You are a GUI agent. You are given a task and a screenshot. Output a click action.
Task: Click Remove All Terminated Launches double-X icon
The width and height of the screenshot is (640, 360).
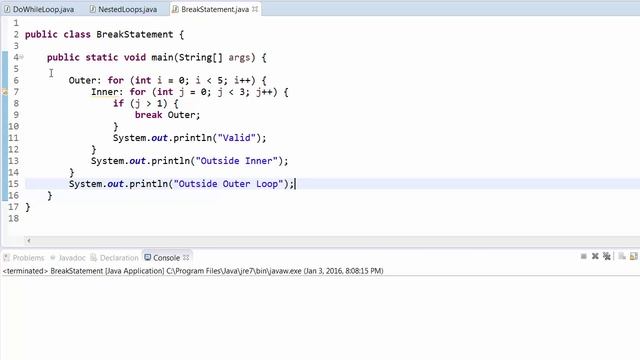tap(607, 256)
